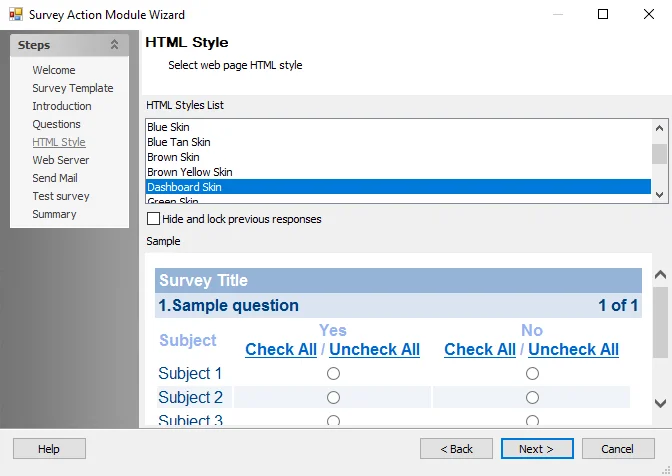Proceed with the Next button
Image resolution: width=672 pixels, height=476 pixels.
pyautogui.click(x=537, y=449)
